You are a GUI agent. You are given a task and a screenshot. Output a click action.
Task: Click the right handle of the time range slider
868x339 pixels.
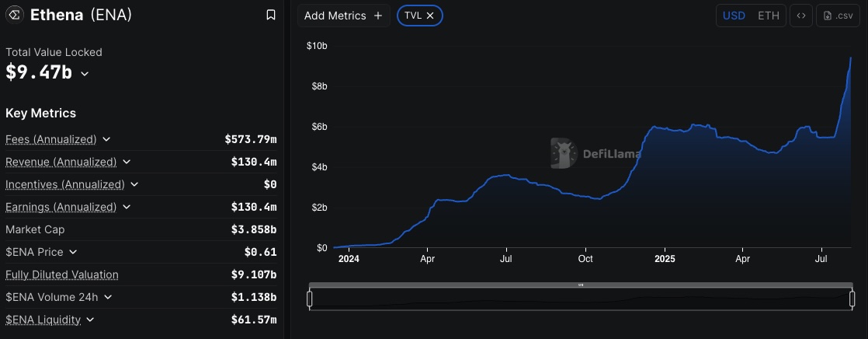[x=852, y=299]
